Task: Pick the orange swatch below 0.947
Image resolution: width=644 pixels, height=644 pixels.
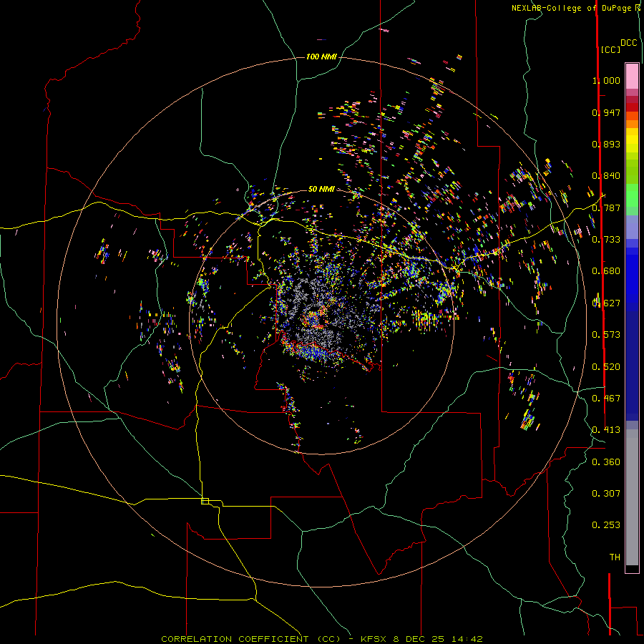Action: pos(632,124)
